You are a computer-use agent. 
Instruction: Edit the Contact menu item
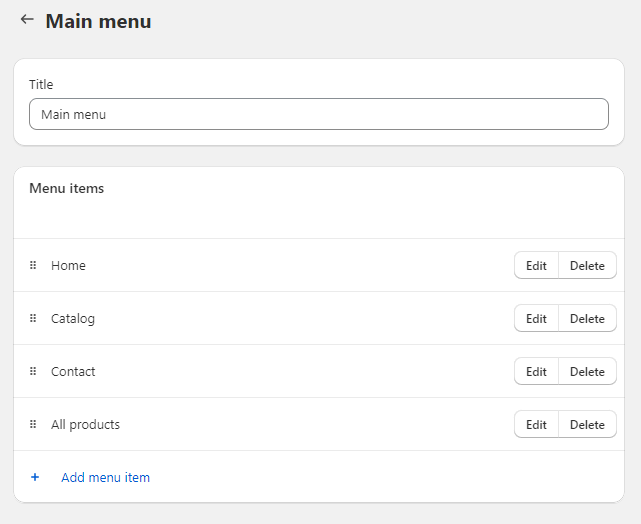536,371
